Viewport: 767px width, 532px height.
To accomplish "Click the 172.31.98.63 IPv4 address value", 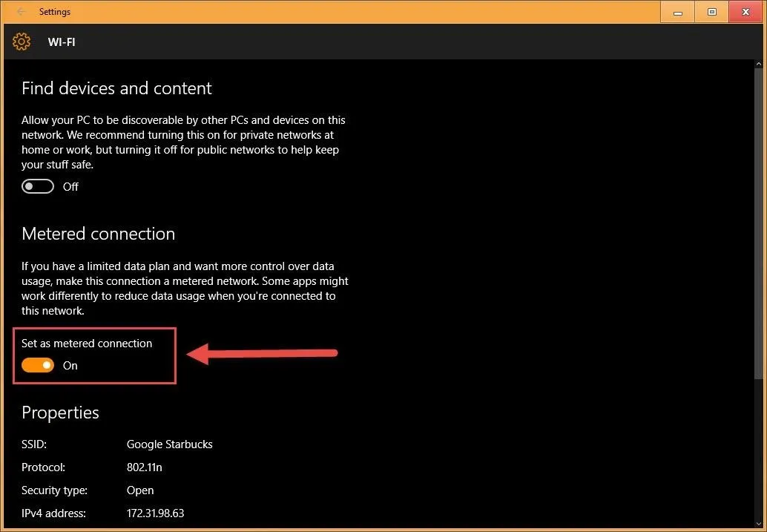I will [x=156, y=513].
